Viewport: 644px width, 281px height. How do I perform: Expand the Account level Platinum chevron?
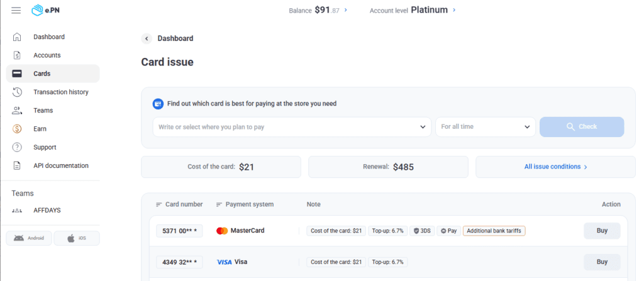coord(454,10)
